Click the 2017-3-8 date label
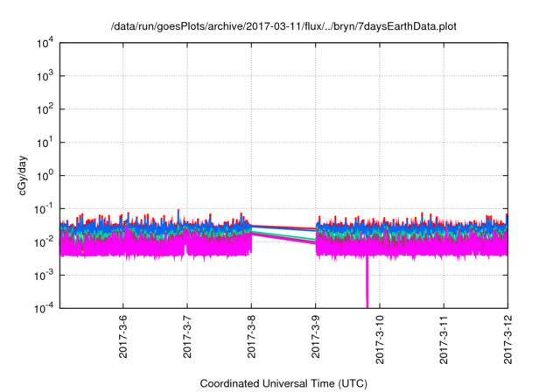The height and width of the screenshot is (392, 560). point(251,336)
